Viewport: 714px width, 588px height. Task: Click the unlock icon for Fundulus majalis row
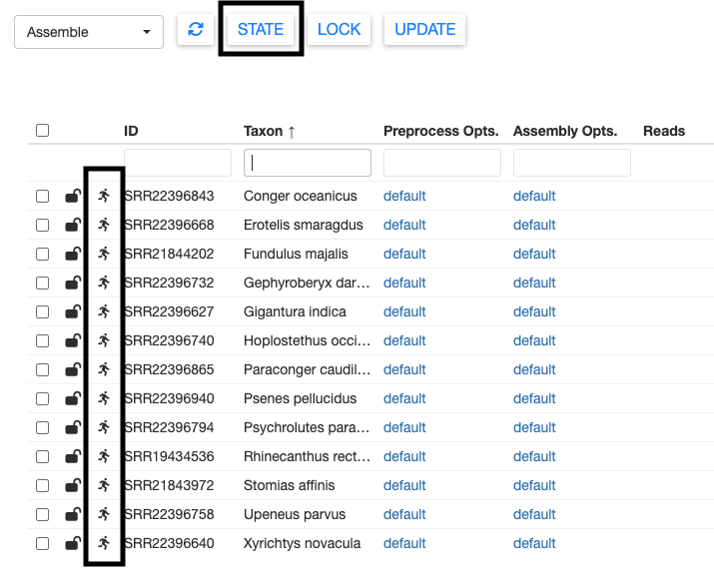[73, 254]
